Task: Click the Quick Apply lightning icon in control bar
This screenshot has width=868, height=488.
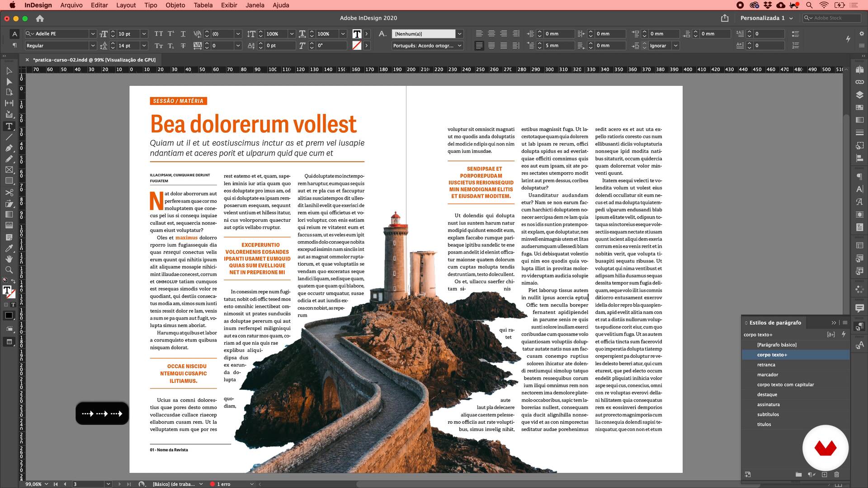Action: pos(848,39)
